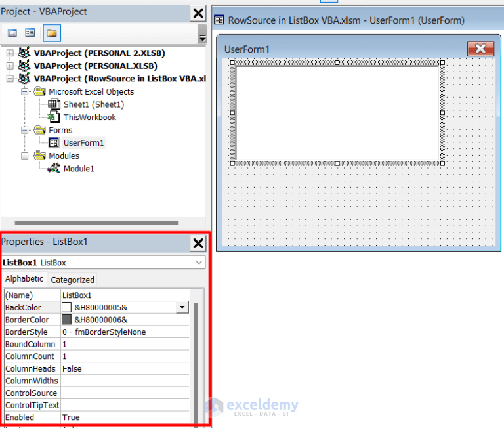Viewport: 504px width, 428px height.
Task: Click the top-left resize handle of ListBox
Action: coord(232,63)
